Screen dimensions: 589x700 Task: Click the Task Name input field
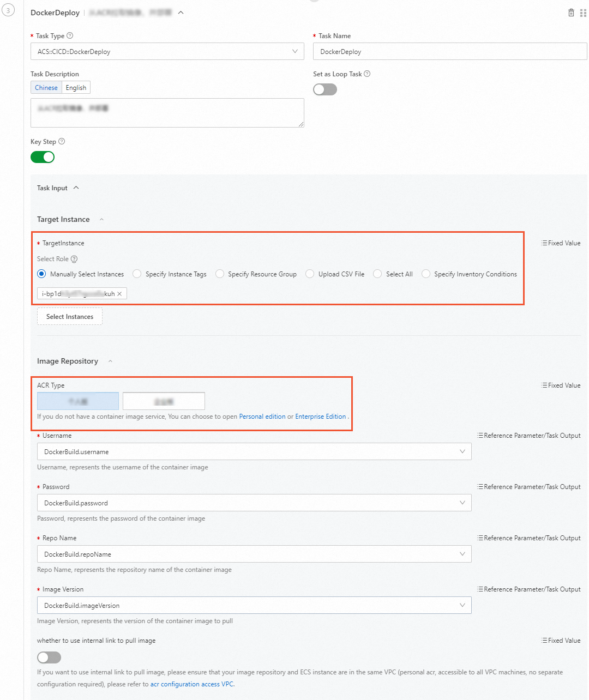tap(450, 51)
